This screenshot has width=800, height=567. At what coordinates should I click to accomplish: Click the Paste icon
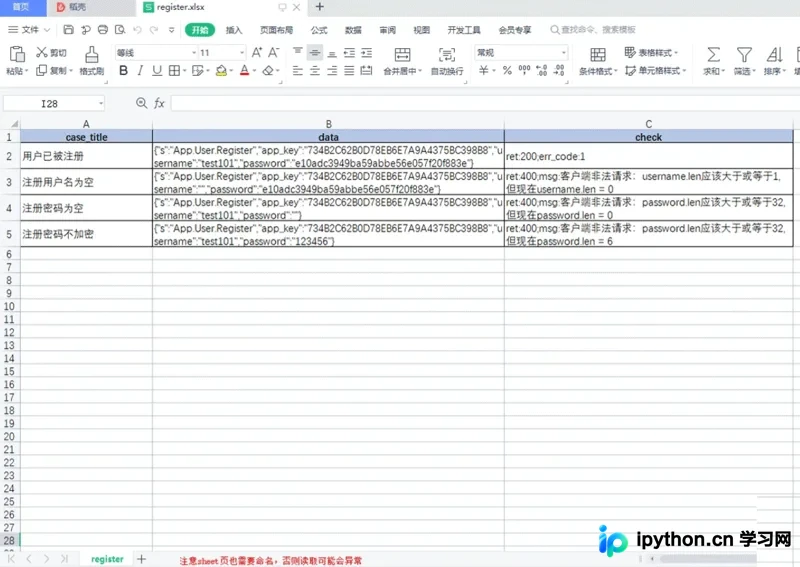click(17, 54)
